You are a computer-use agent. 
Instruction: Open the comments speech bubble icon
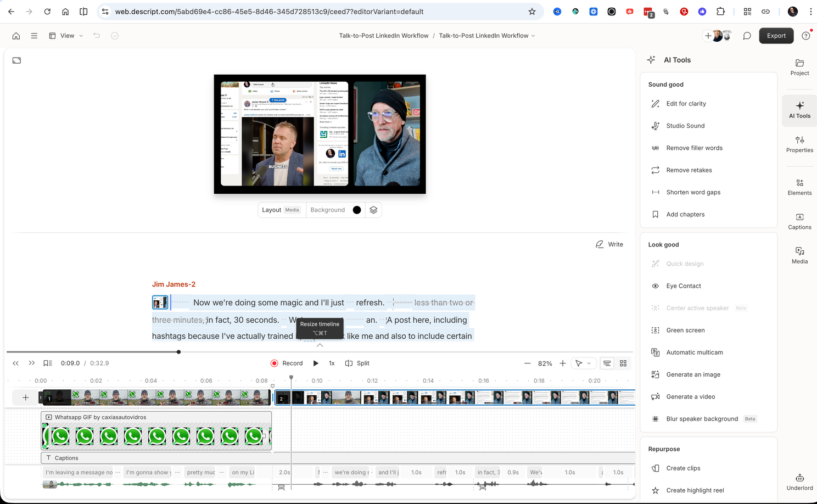click(x=747, y=36)
